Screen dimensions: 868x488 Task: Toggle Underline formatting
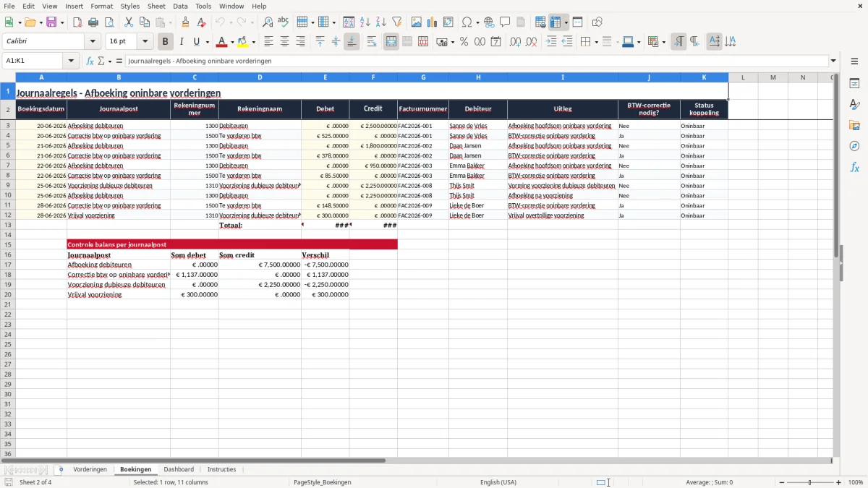pos(196,42)
